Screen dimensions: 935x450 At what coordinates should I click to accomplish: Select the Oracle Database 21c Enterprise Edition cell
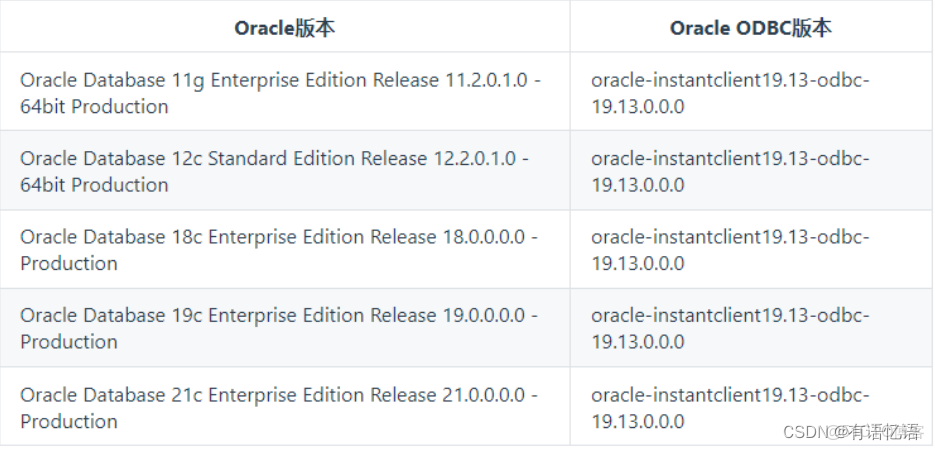(278, 408)
